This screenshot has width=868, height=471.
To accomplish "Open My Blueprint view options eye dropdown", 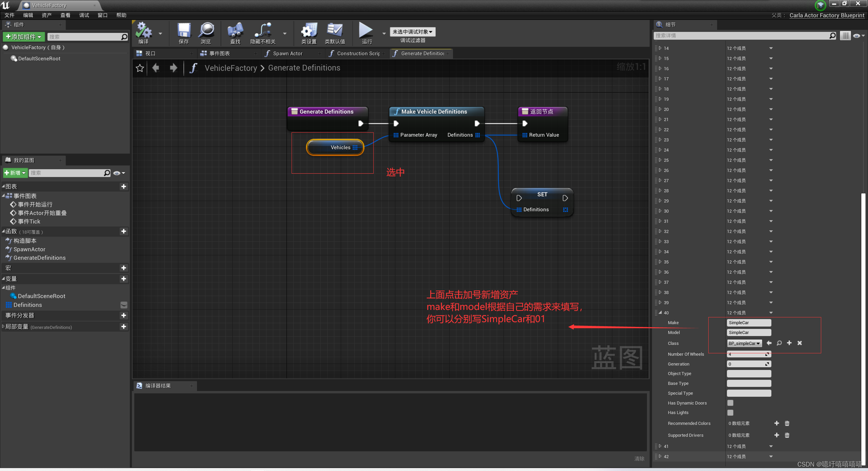I will pos(119,173).
